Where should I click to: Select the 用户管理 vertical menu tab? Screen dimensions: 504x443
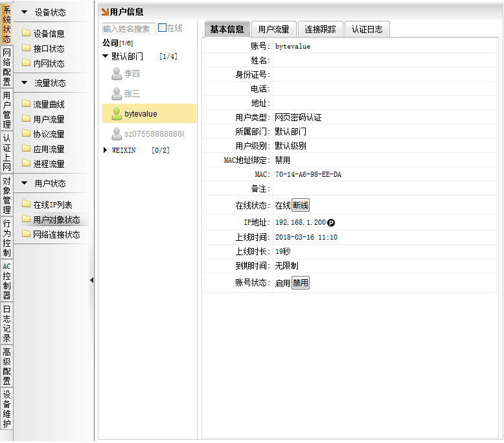(6, 110)
